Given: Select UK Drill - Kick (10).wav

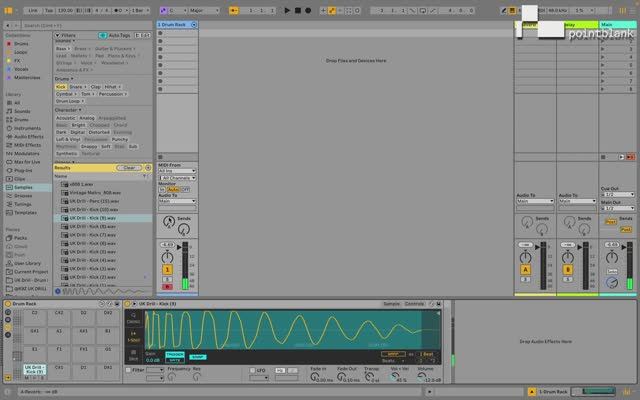Looking at the screenshot, I should point(93,210).
